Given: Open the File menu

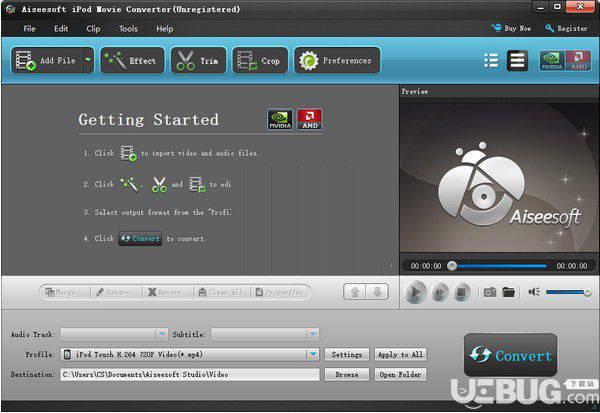Looking at the screenshot, I should click(x=29, y=29).
